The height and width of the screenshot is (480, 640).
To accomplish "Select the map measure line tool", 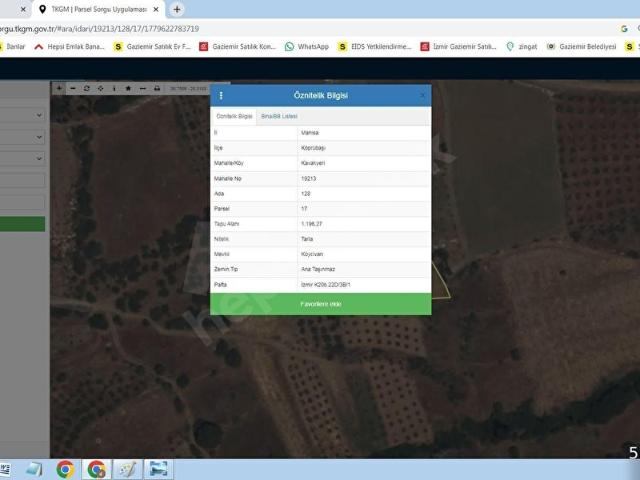I will point(142,88).
